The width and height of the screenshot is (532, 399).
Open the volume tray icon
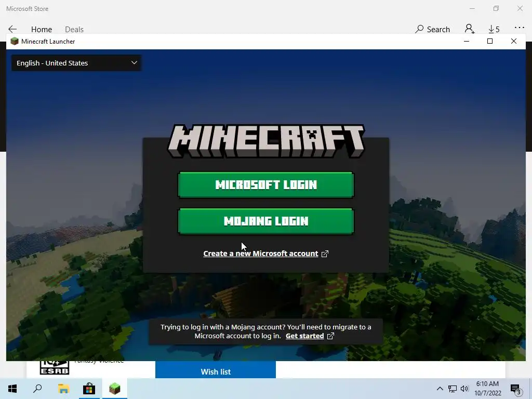point(464,389)
